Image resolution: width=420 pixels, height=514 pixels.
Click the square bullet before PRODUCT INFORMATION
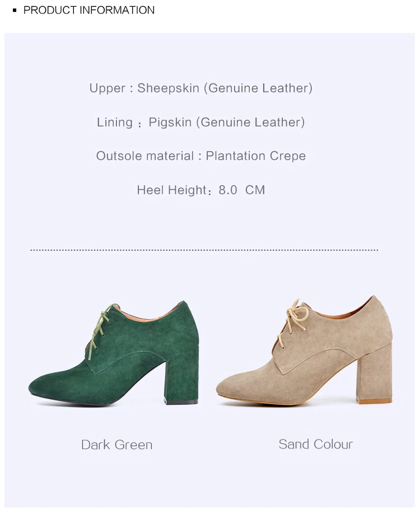point(15,11)
